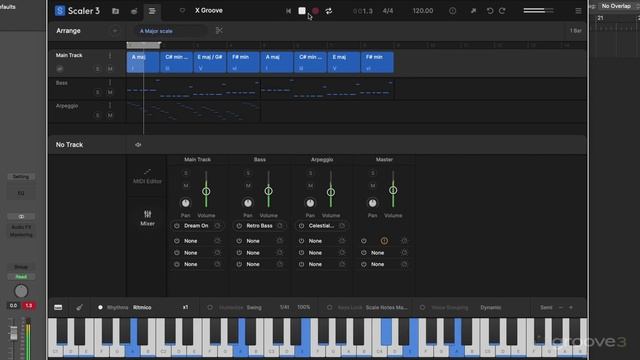This screenshot has height=360, width=640.
Task: Adjust the Main Track volume fader
Action: (x=206, y=191)
